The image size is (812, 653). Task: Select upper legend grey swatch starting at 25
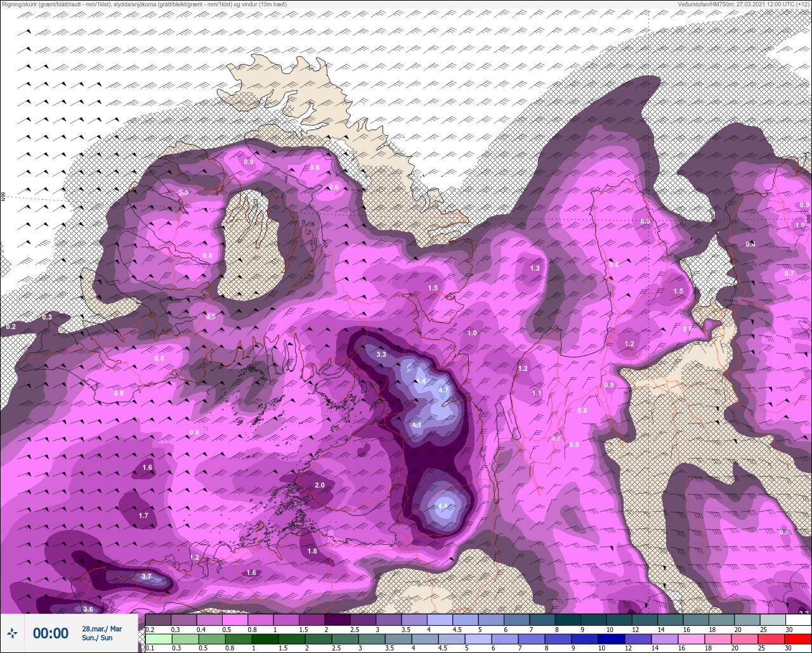tap(773, 619)
